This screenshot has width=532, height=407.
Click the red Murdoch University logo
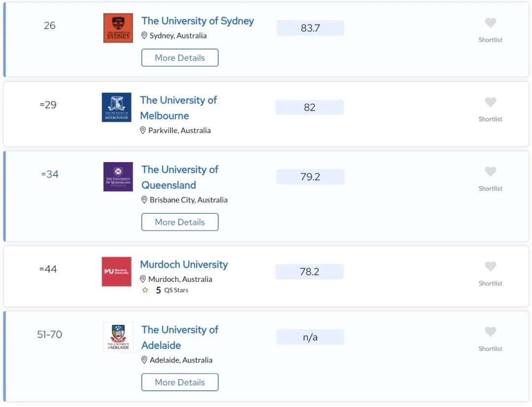[x=116, y=271]
